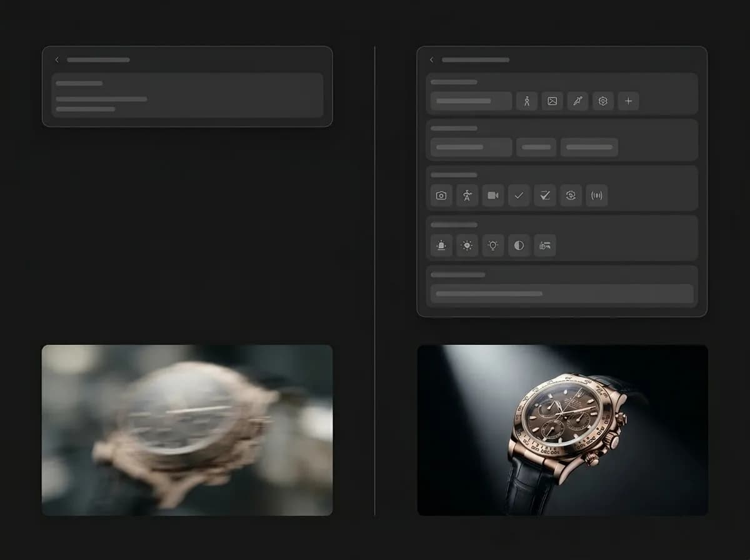Click the blurred watch image
Screen dimensions: 750x560
(x=187, y=430)
